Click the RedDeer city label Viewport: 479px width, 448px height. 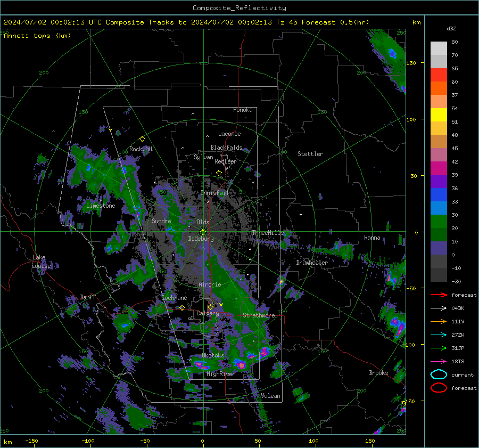point(226,161)
